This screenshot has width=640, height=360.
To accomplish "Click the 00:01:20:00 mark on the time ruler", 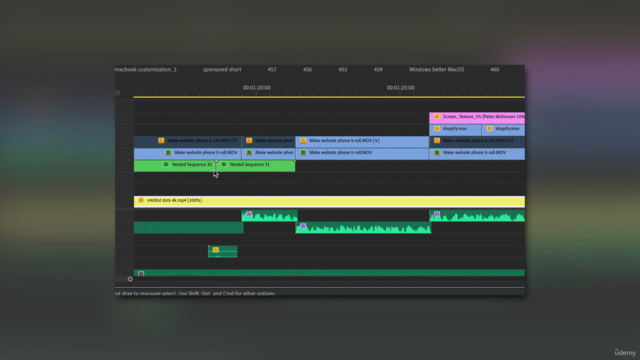I will coord(256,88).
